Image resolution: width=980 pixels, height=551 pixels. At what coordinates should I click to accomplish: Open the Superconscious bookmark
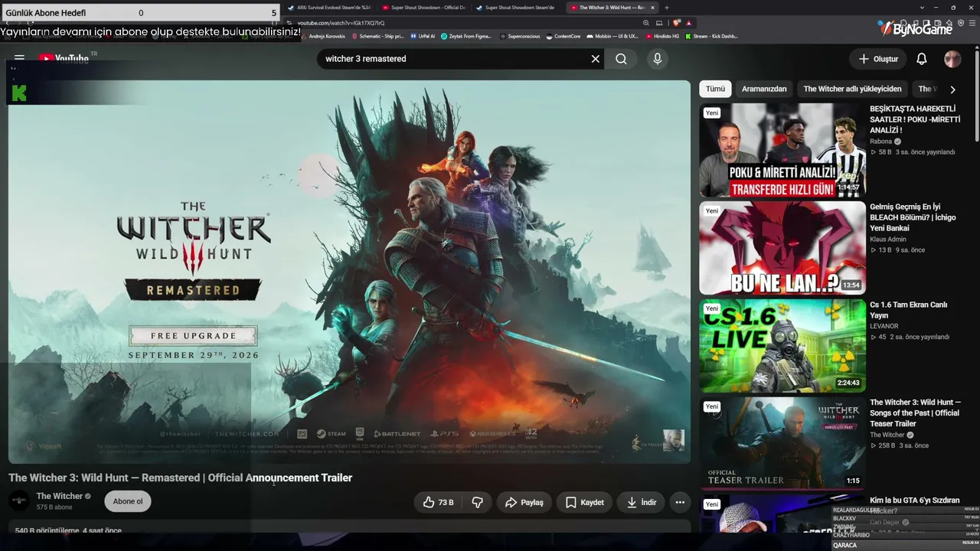click(x=521, y=36)
